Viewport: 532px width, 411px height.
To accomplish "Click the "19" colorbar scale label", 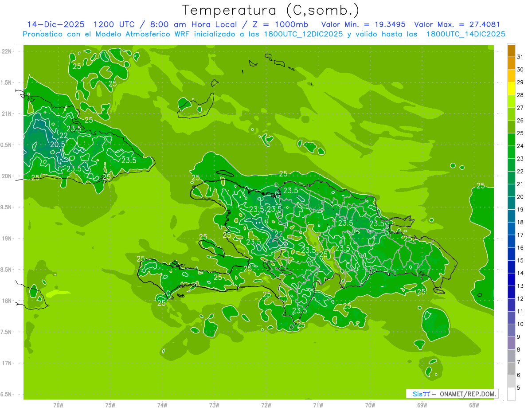I will tap(520, 210).
